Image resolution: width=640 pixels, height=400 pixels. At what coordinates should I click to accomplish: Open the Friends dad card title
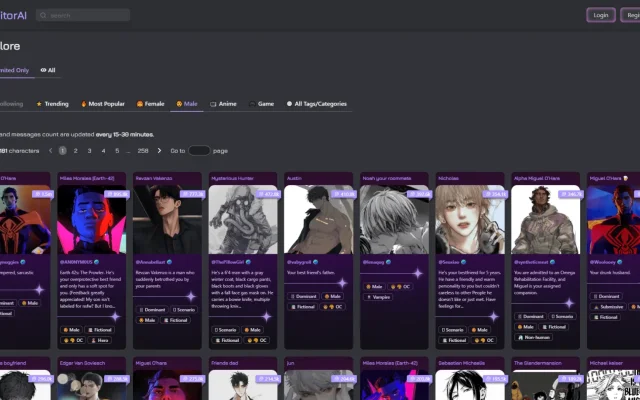tap(224, 363)
